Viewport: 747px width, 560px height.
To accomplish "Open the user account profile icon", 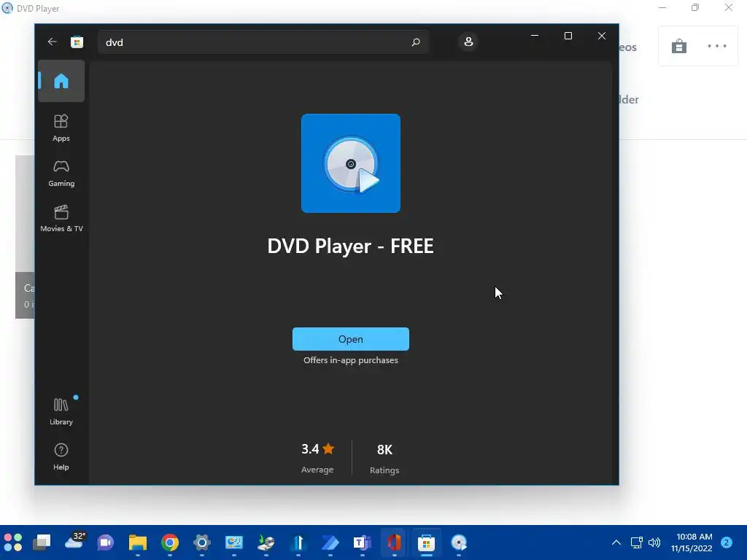I will (x=468, y=42).
